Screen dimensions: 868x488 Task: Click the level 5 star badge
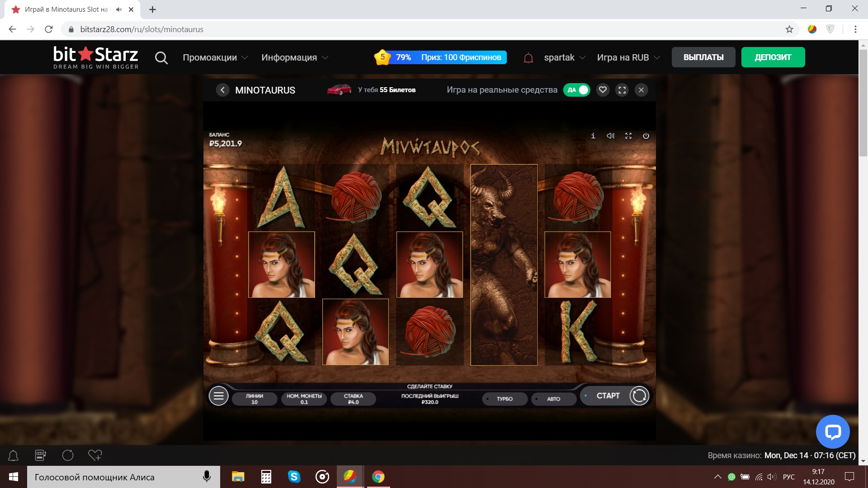(382, 57)
